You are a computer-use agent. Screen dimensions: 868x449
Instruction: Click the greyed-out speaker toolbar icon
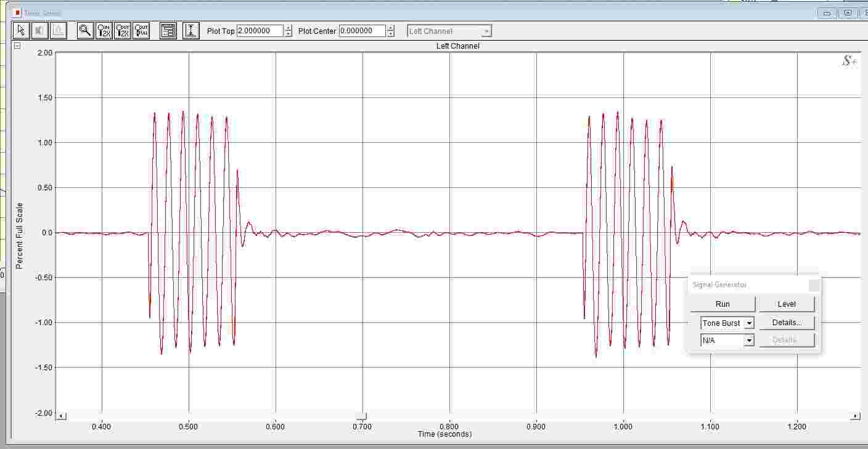tap(39, 30)
